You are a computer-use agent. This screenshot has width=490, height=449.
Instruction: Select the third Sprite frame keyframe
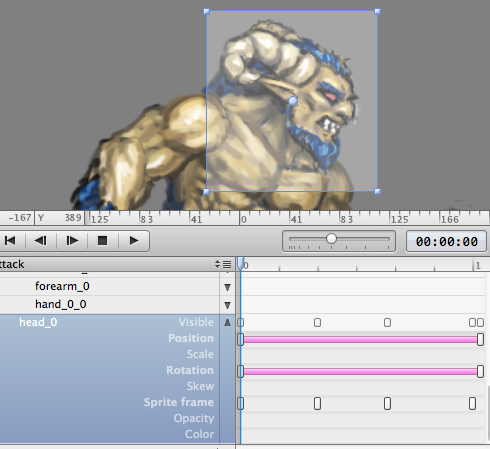click(387, 403)
